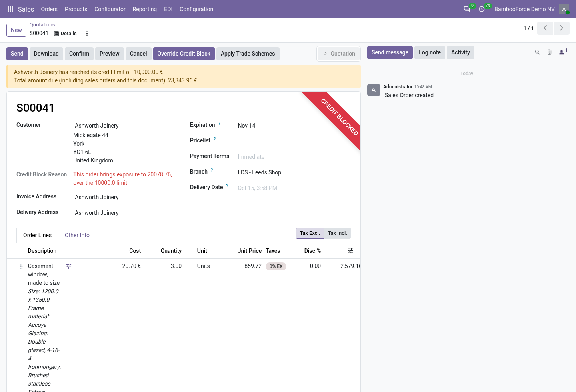The width and height of the screenshot is (576, 392).
Task: Open the Orders menu
Action: click(49, 9)
